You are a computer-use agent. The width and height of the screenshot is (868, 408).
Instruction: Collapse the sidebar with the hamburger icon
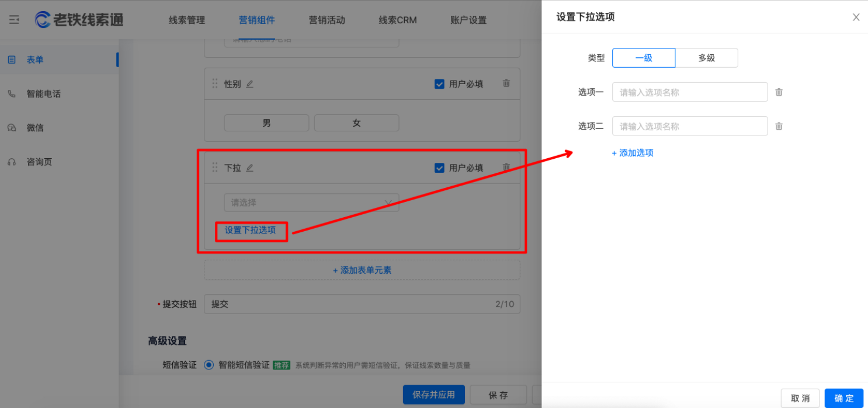(13, 19)
